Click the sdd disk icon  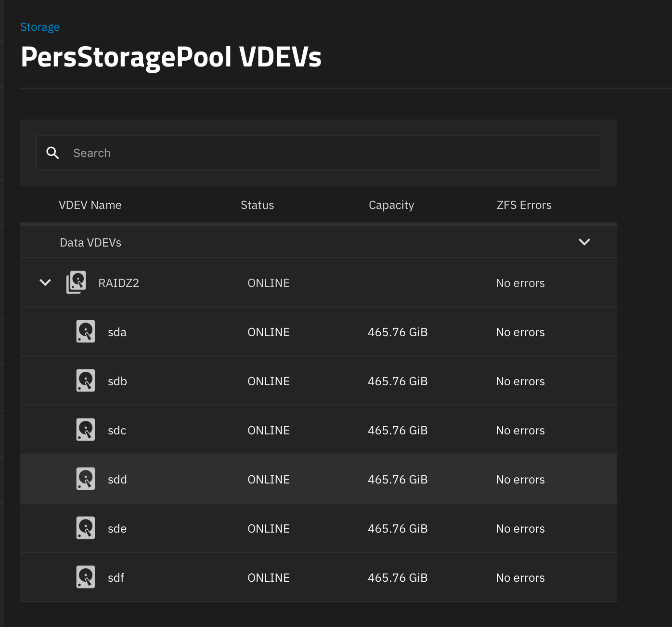(x=86, y=479)
